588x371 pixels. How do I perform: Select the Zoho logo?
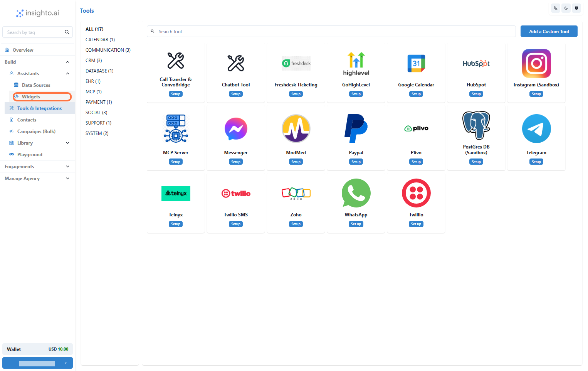(x=296, y=193)
